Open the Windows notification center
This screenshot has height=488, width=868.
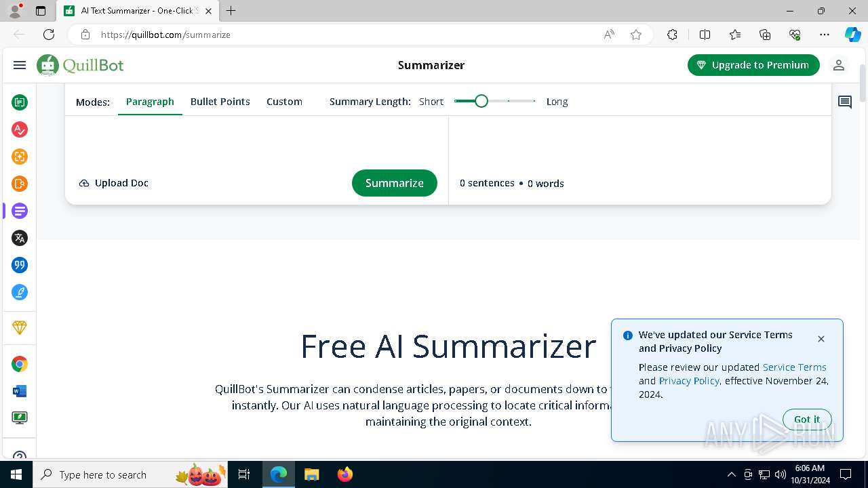(846, 474)
